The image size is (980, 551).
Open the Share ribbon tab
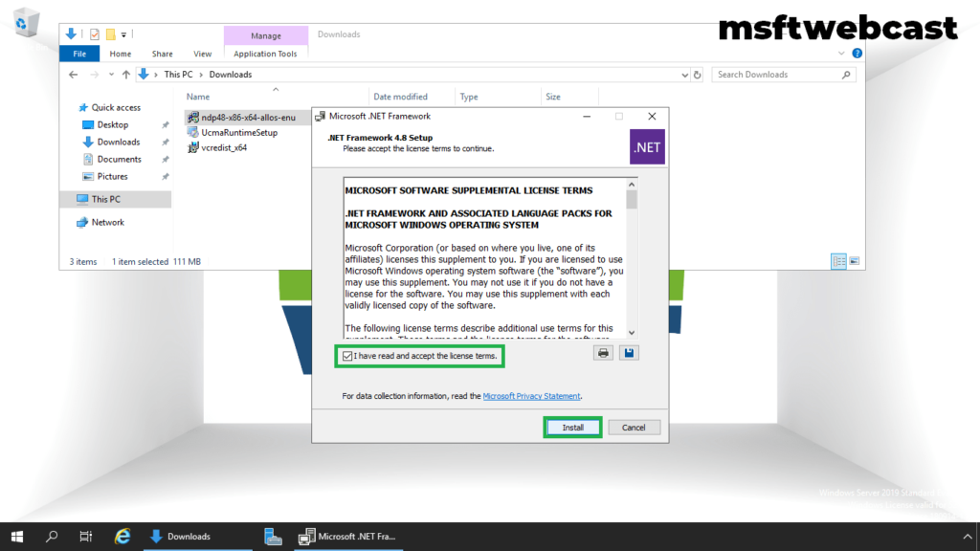[162, 54]
